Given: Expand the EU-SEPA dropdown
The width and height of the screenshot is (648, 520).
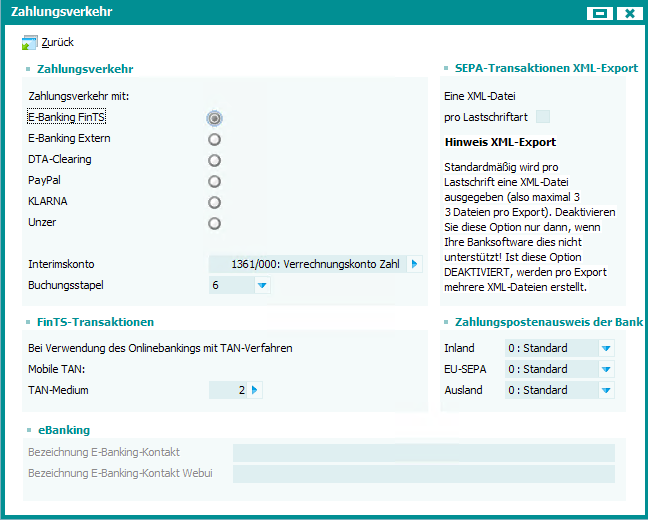Looking at the screenshot, I should 606,369.
